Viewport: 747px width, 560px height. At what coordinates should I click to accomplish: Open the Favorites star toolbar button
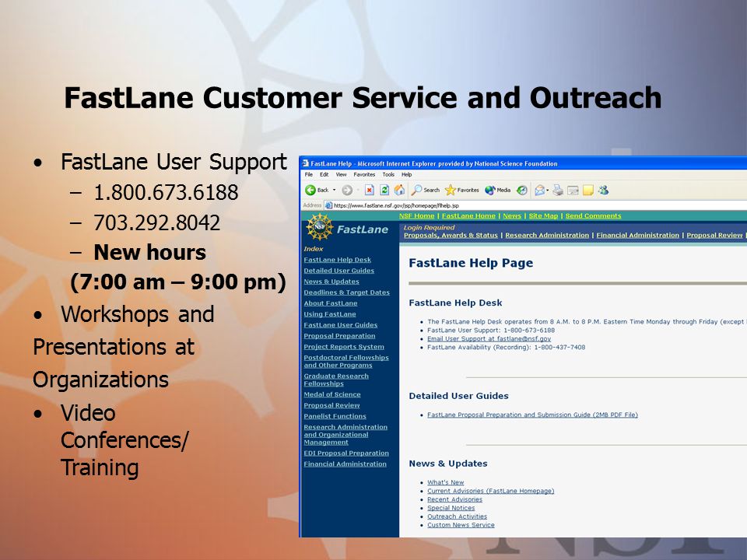[461, 190]
